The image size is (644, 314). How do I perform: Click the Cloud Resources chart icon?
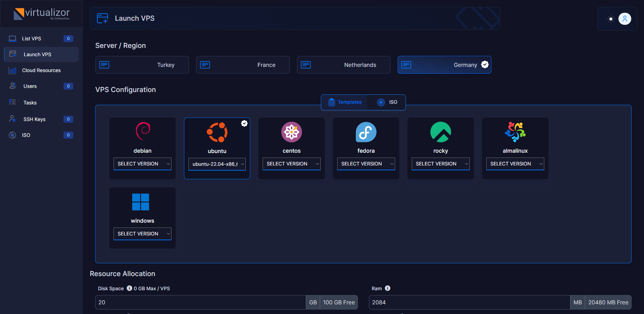(12, 70)
